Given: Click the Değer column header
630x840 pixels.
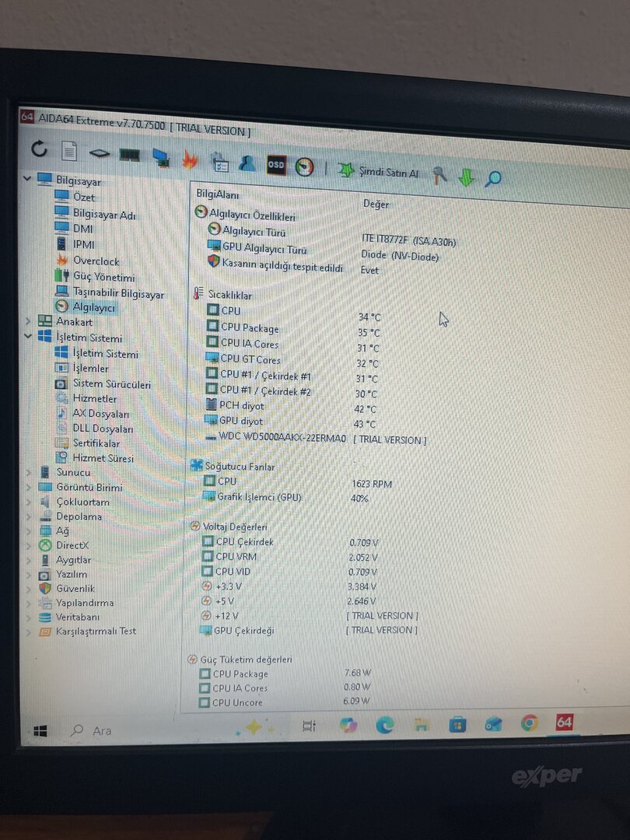Looking at the screenshot, I should click(x=376, y=204).
